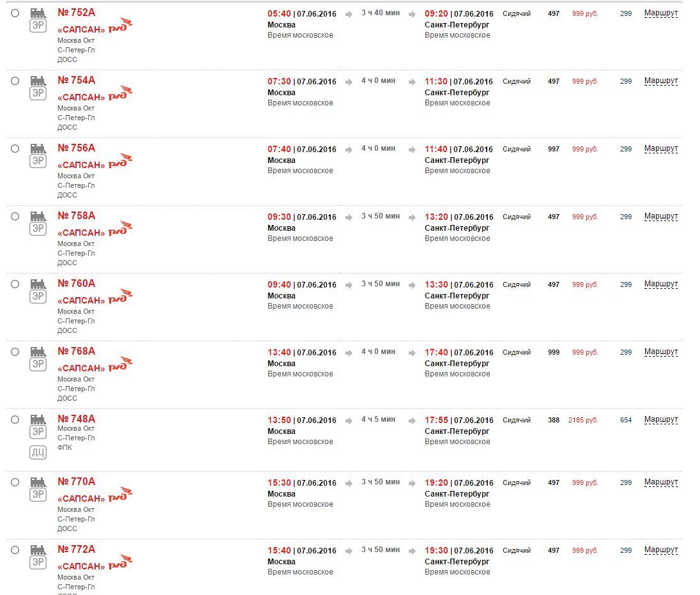Select the radio button for train 758А
The height and width of the screenshot is (595, 700).
[x=15, y=217]
